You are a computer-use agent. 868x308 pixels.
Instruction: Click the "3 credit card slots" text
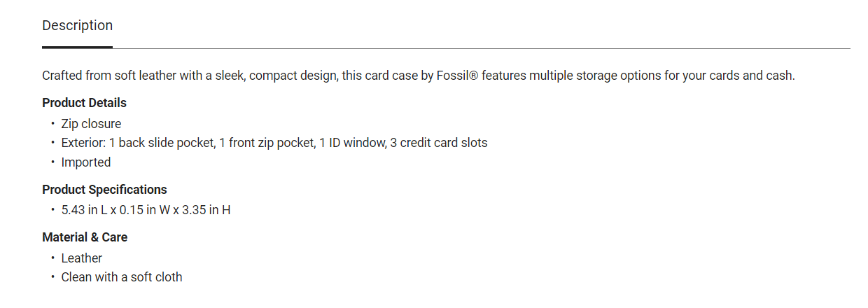coord(440,143)
